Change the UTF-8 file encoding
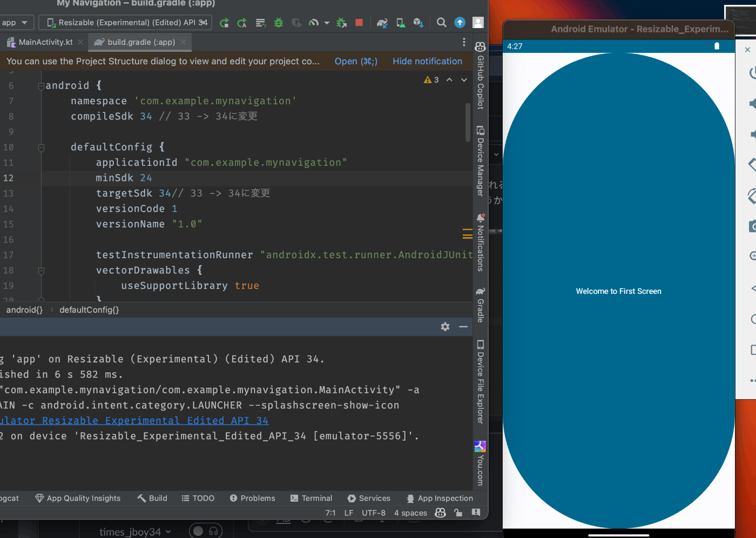 coord(374,513)
